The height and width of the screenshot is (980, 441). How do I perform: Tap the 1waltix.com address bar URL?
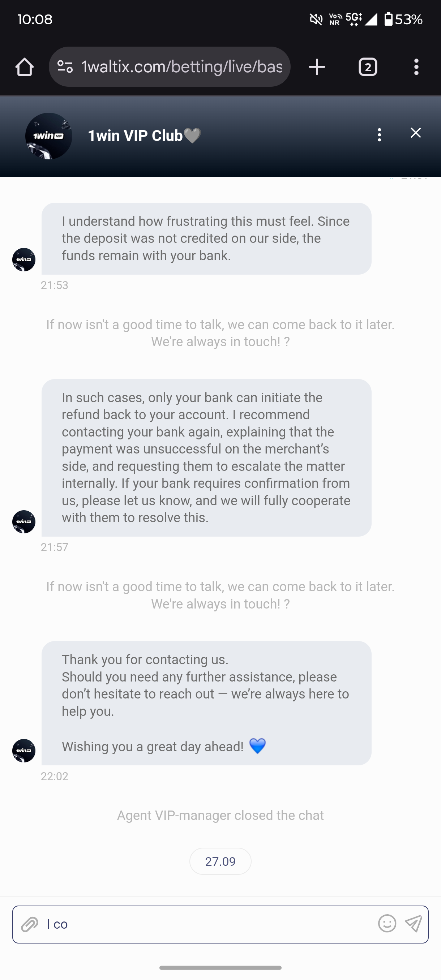[x=182, y=67]
